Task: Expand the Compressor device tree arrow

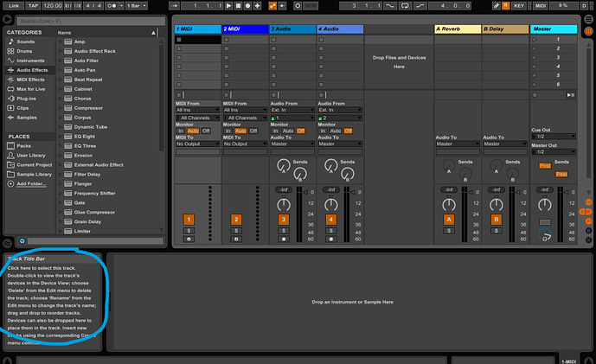Action: tap(60, 108)
